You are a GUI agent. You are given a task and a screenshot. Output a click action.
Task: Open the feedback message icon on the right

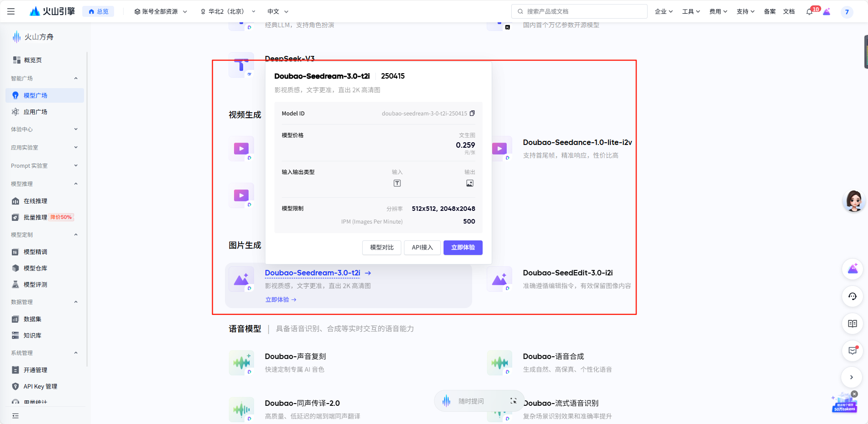pyautogui.click(x=853, y=350)
